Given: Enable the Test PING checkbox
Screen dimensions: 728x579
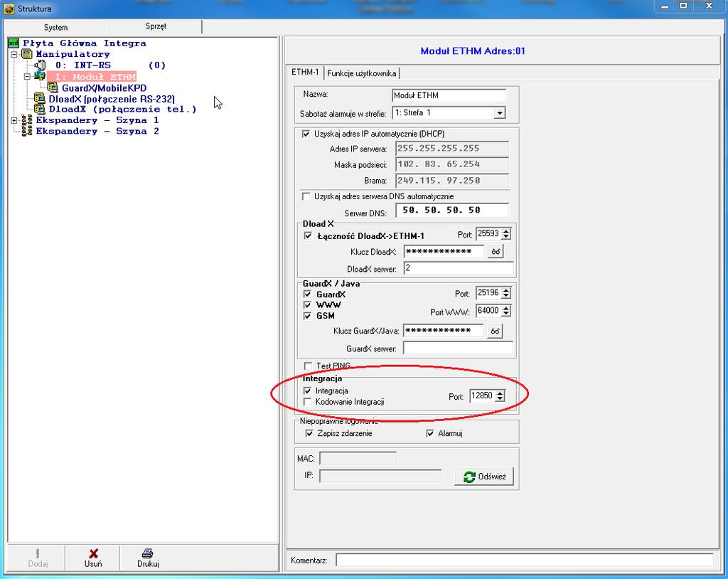Looking at the screenshot, I should 308,366.
